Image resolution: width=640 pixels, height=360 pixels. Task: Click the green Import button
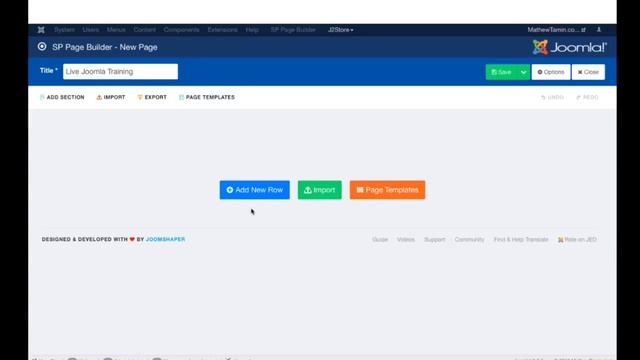click(x=320, y=190)
